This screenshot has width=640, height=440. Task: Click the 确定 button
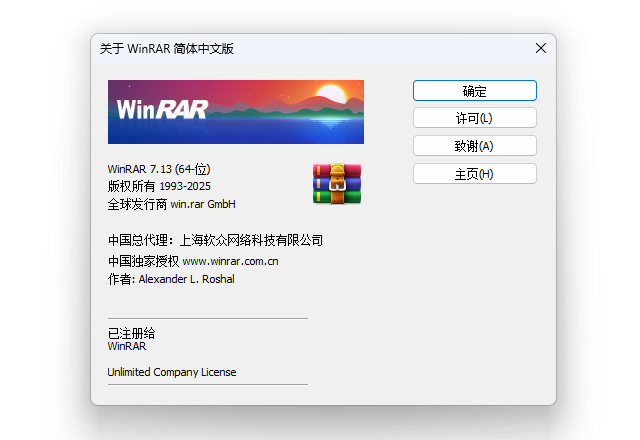point(474,91)
